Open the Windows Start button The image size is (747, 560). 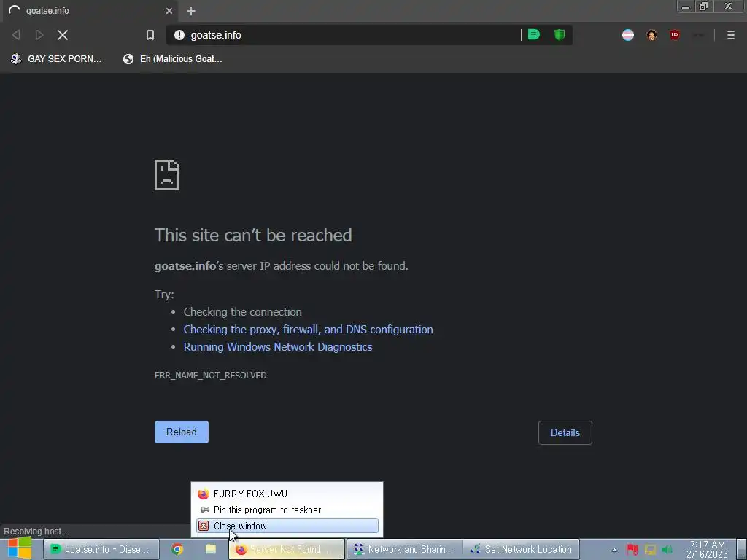pos(20,548)
